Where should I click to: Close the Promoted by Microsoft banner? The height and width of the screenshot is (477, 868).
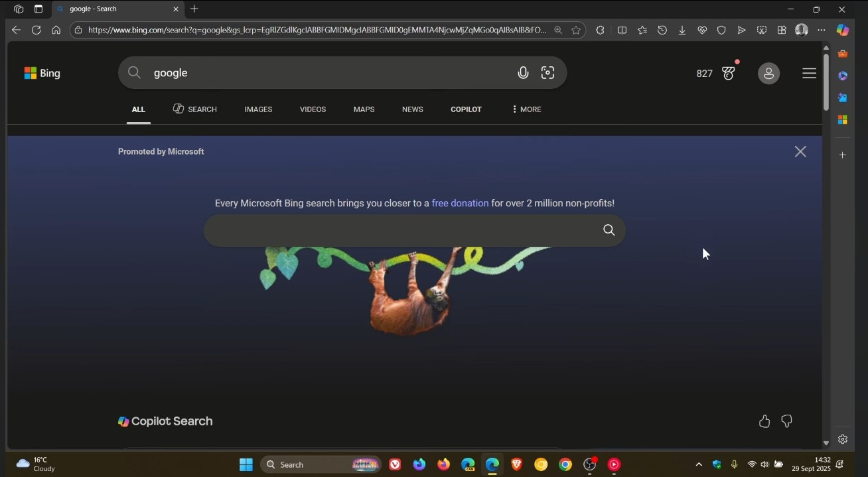pyautogui.click(x=800, y=151)
